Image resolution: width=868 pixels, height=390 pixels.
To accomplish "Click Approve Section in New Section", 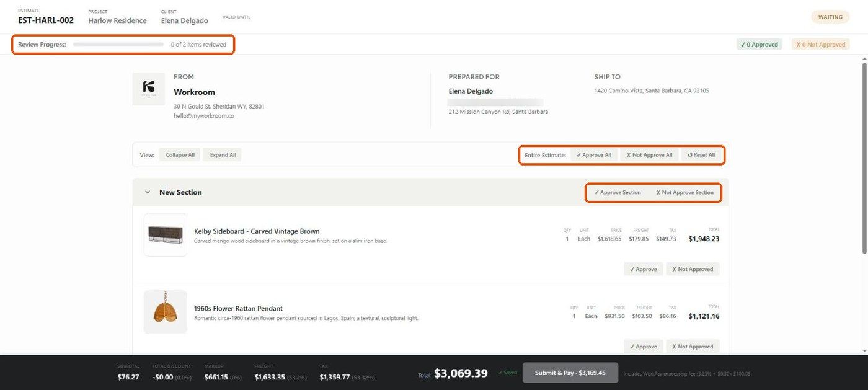I will coord(618,192).
